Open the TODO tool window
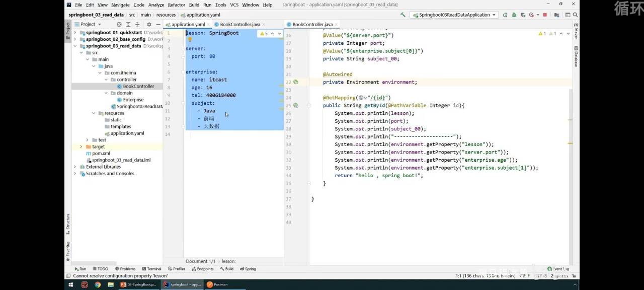 click(100, 269)
